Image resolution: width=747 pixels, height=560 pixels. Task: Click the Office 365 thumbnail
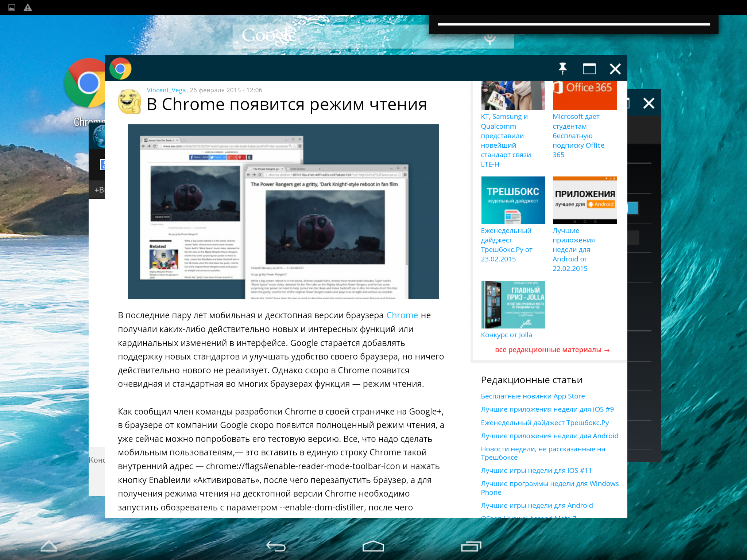point(585,96)
